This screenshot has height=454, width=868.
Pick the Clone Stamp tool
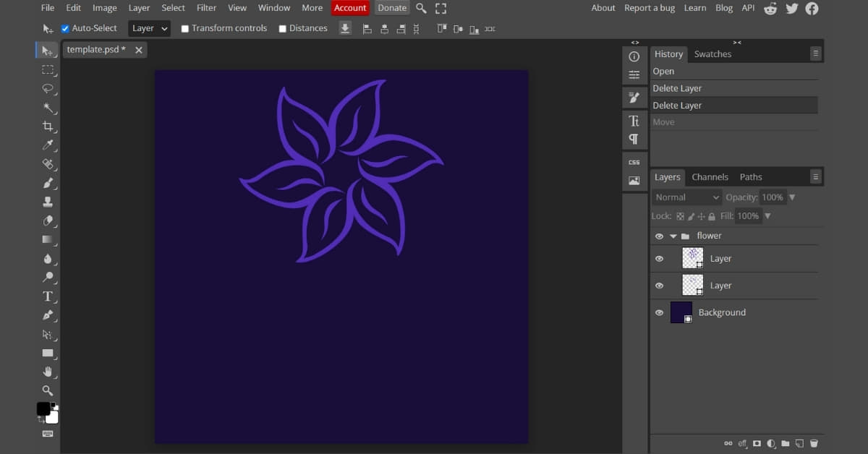point(47,202)
